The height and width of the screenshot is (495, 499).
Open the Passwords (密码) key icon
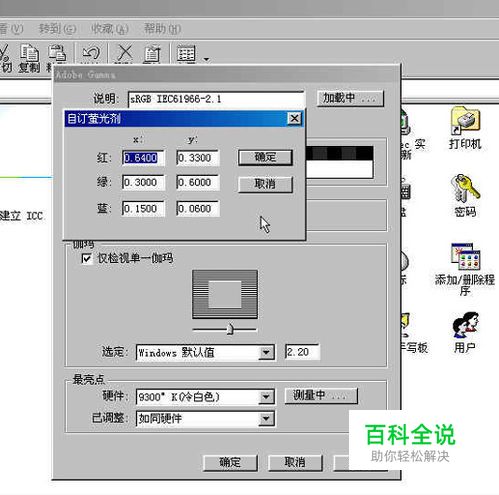[465, 196]
